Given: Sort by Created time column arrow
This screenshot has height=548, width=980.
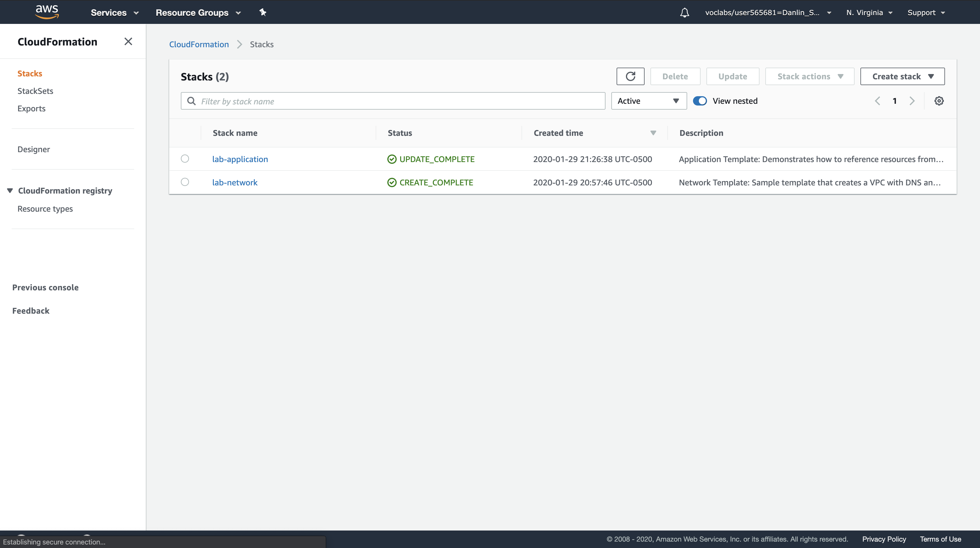Looking at the screenshot, I should click(x=653, y=133).
